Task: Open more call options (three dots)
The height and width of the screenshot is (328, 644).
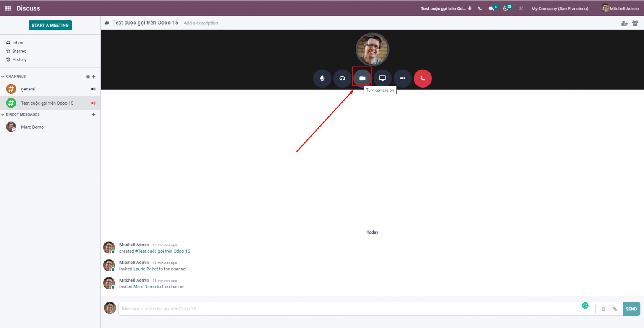Action: (402, 78)
